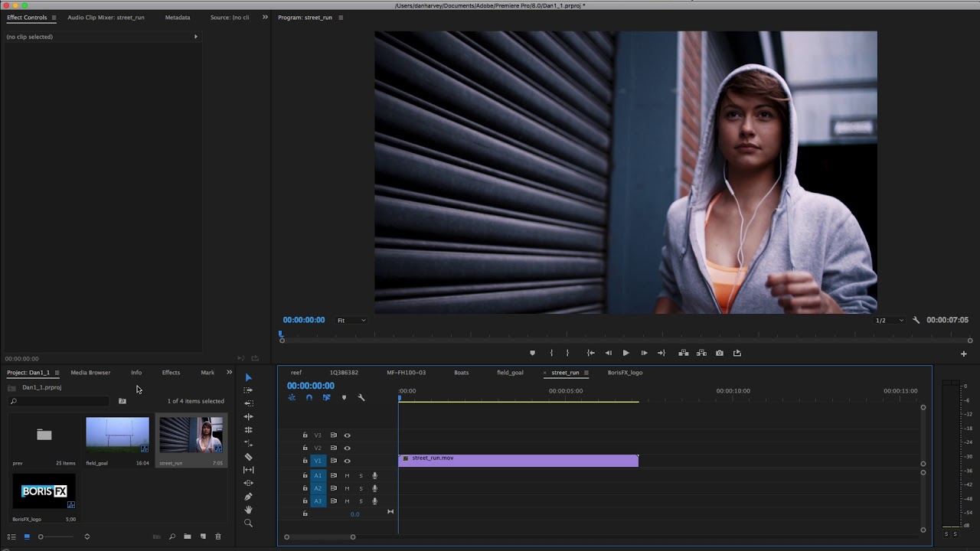Toggle the V2 track lock

pos(305,448)
